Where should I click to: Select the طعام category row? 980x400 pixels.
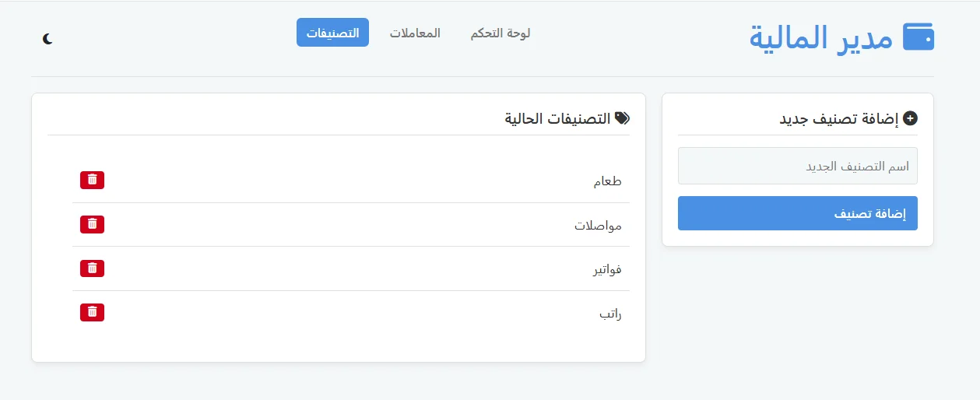[607, 181]
